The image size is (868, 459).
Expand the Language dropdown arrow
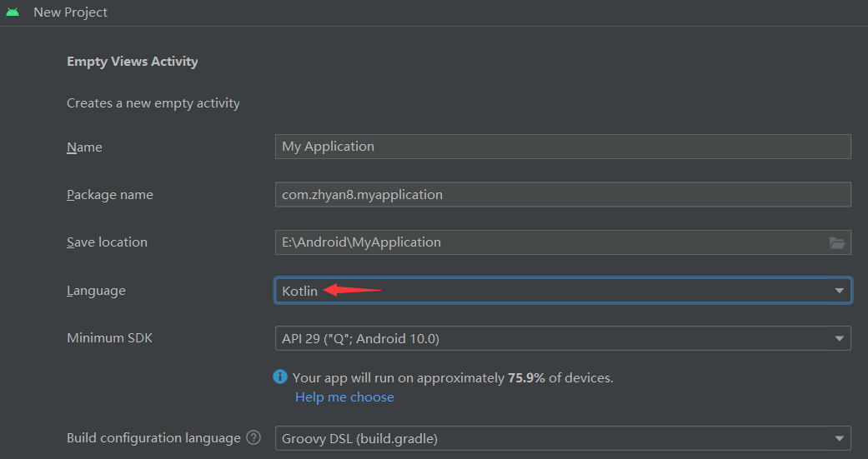(x=839, y=291)
